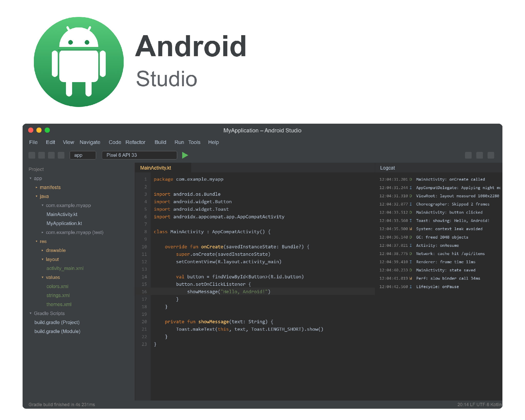525x420 pixels.
Task: Place cursor on 'package com.example.myapp' line
Action: [x=189, y=179]
